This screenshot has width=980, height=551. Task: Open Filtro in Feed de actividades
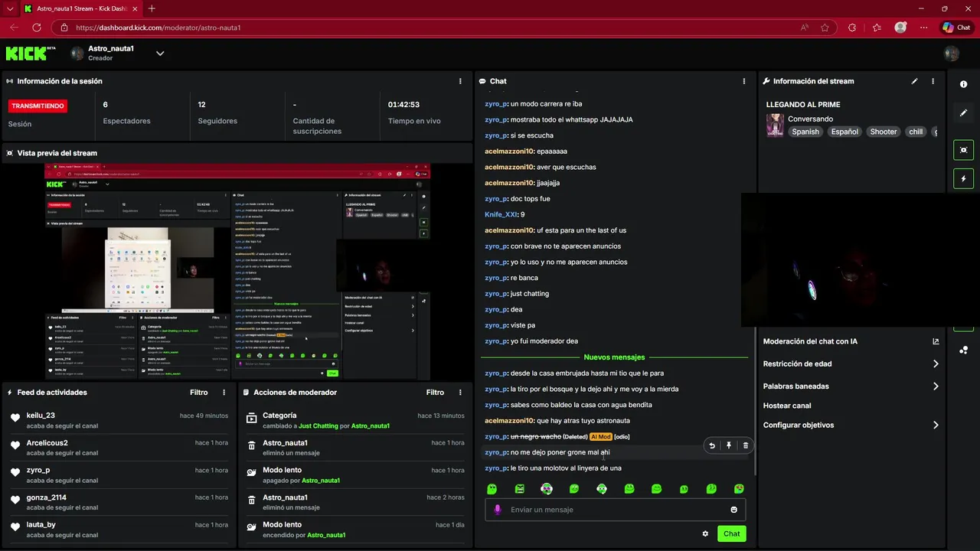pos(199,393)
